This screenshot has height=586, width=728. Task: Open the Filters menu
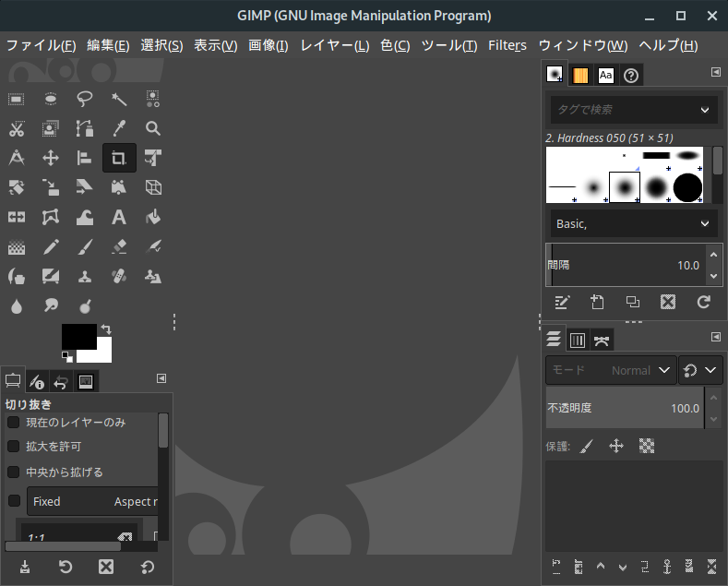(x=507, y=45)
